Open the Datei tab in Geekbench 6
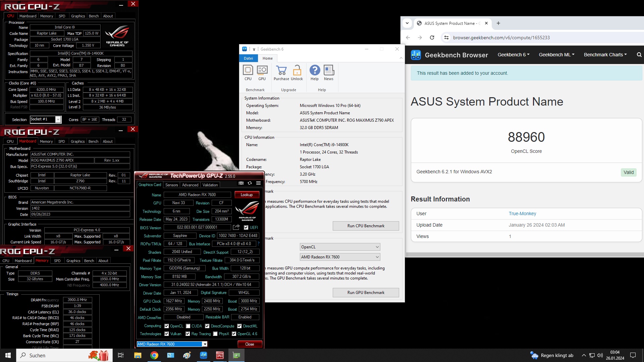Viewport: 644px width, 362px height. click(249, 58)
